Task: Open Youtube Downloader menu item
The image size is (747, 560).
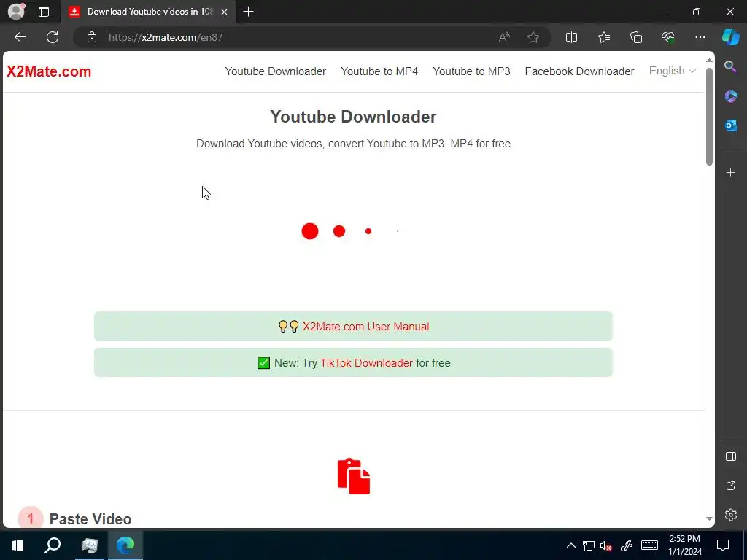Action: (x=275, y=71)
